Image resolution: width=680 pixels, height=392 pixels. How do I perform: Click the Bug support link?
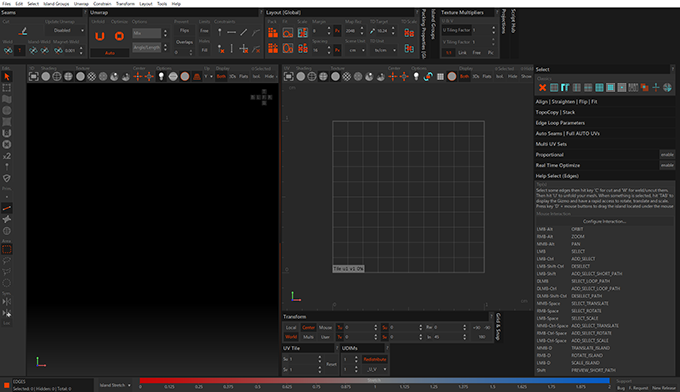(621, 388)
